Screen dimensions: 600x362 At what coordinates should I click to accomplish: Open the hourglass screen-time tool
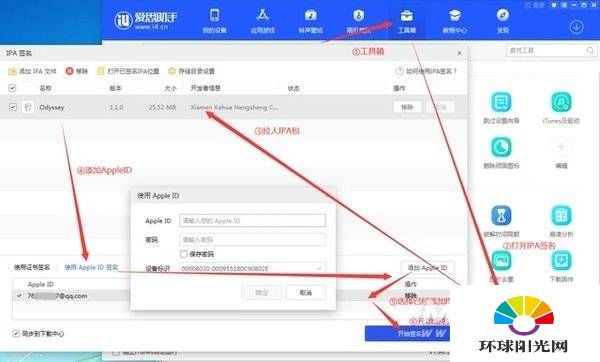(501, 215)
